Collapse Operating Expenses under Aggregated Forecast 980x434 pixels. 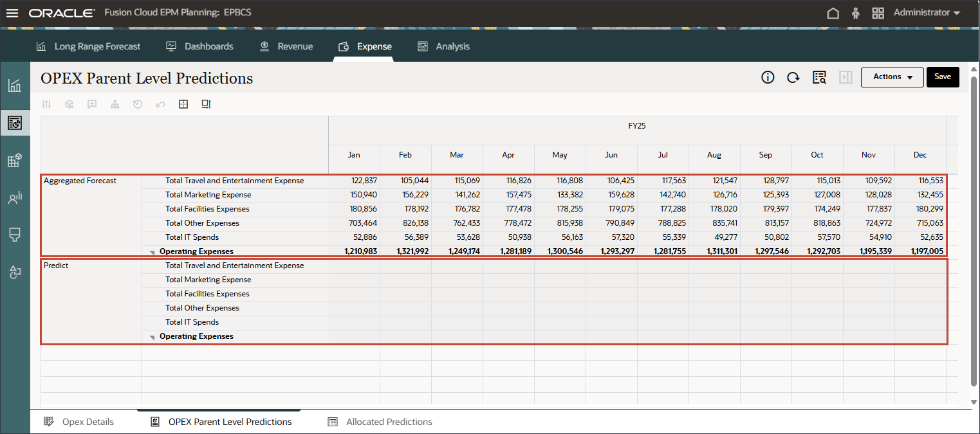(x=153, y=252)
